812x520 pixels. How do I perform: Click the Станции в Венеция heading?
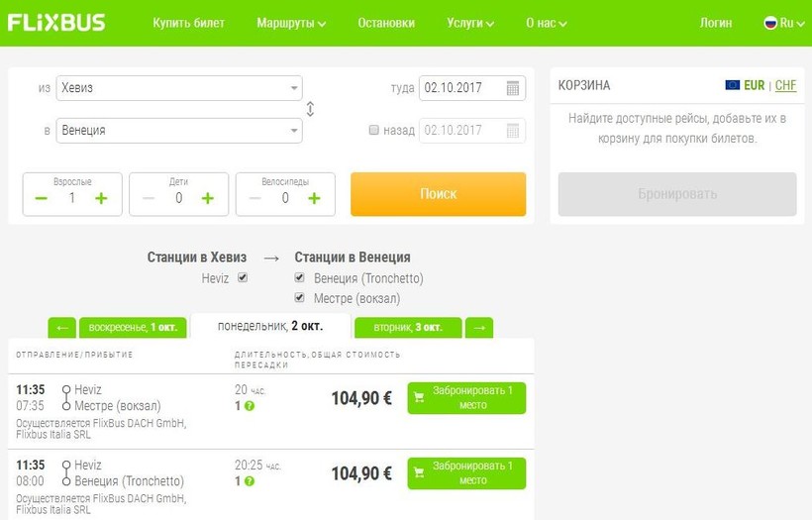point(353,258)
